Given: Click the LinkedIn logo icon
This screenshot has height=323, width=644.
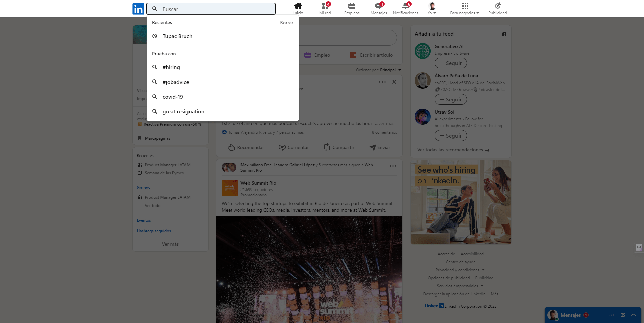Looking at the screenshot, I should click(x=138, y=9).
